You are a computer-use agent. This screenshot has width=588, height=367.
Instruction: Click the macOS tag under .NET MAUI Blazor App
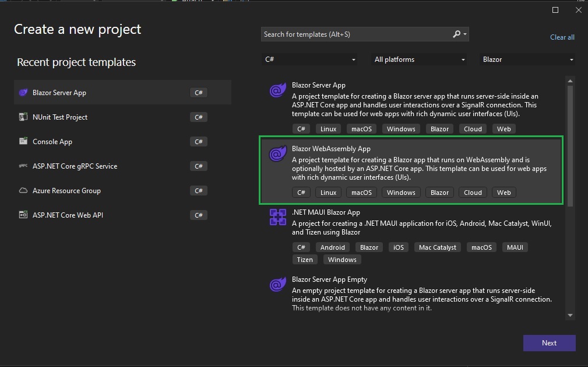[481, 247]
